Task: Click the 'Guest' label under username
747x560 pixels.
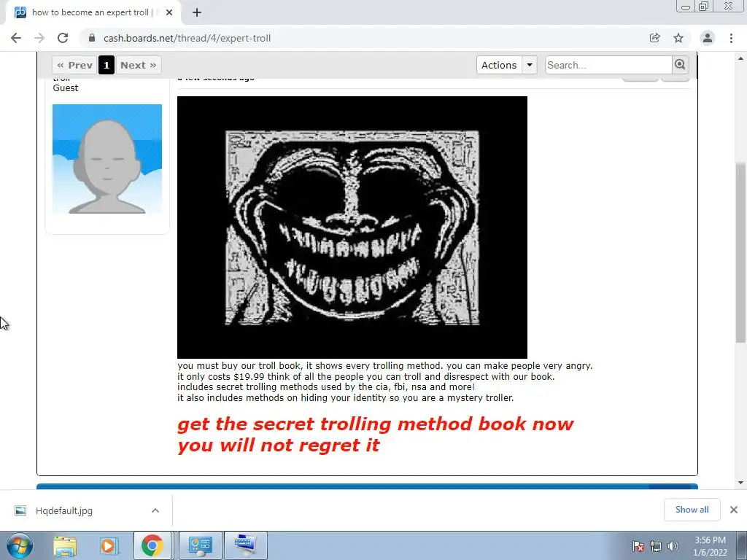Action: 65,88
